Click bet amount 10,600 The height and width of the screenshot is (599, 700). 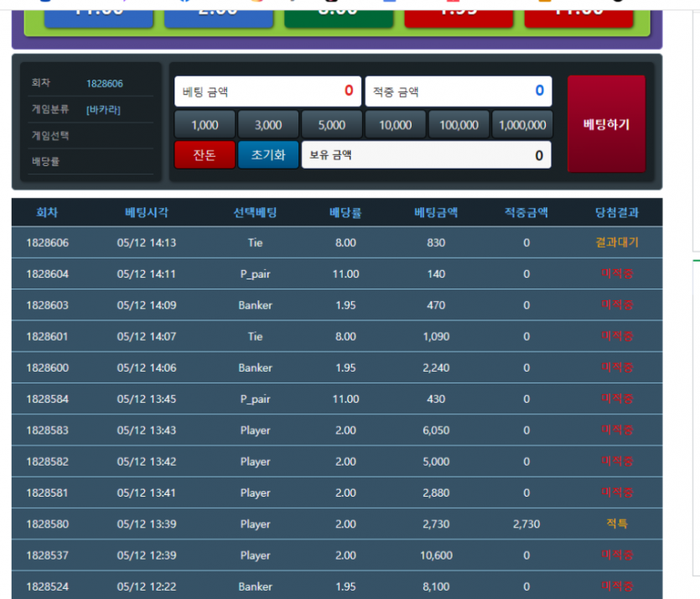click(x=436, y=555)
